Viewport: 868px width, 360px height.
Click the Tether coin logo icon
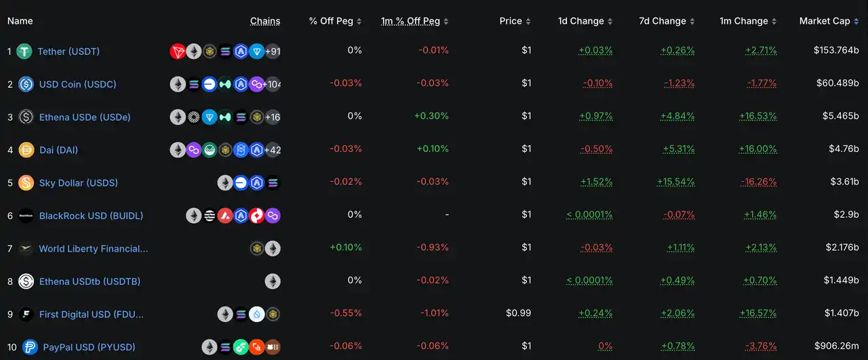click(25, 52)
